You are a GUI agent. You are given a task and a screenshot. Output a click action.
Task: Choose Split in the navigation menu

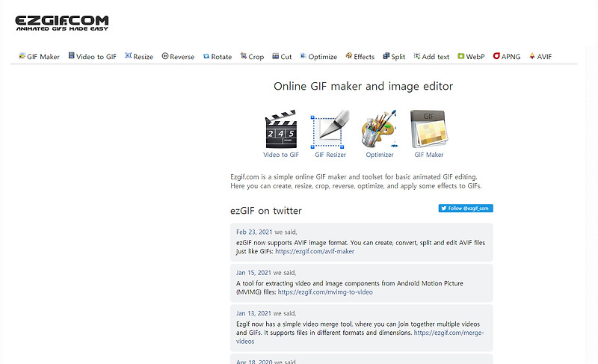click(x=394, y=56)
